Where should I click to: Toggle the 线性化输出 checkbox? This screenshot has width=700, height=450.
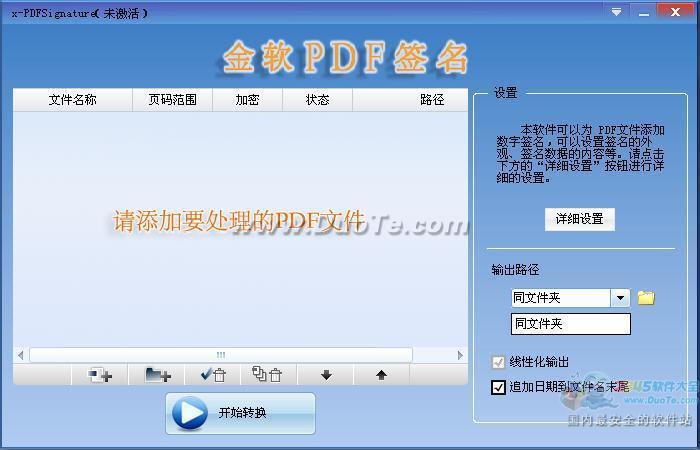498,362
